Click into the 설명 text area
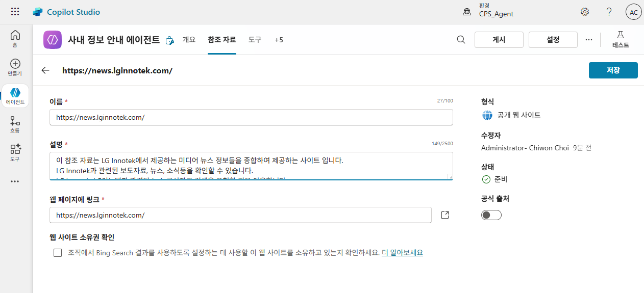This screenshot has height=293, width=644. [x=251, y=166]
